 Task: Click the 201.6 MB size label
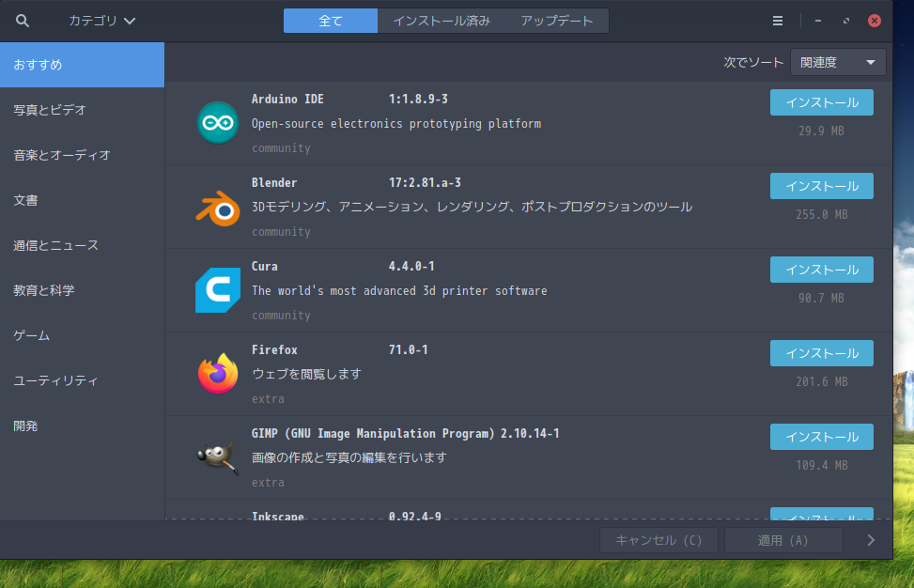pos(821,381)
